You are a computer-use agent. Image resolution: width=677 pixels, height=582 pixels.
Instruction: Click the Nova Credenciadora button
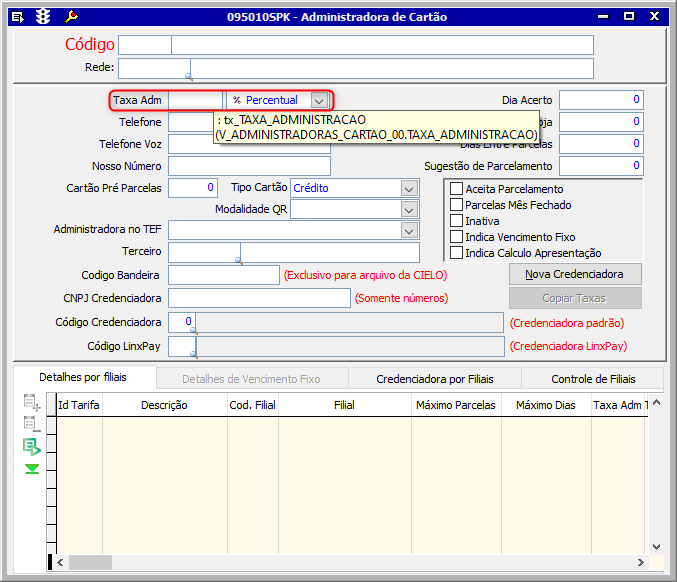point(575,274)
